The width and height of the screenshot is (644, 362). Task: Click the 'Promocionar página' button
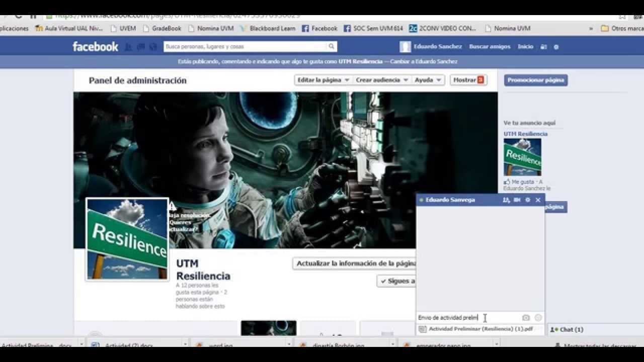536,80
